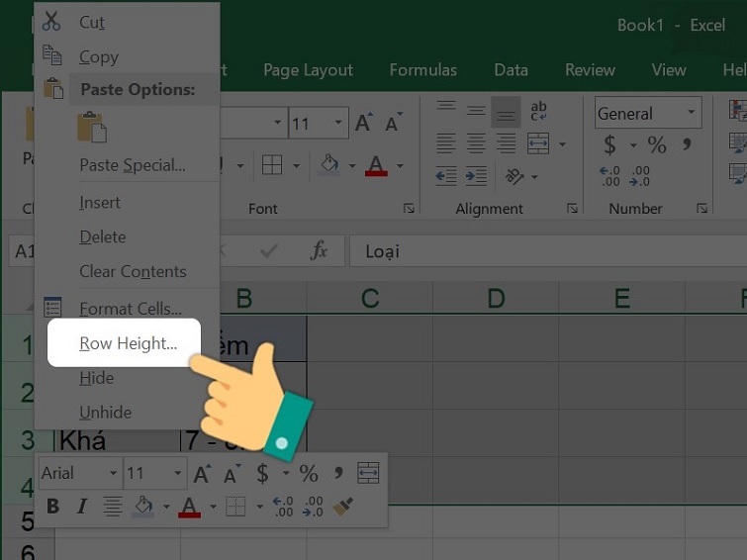Click Decrease Font Size in the ribbon
Screen dimensions: 747x560
click(x=393, y=123)
